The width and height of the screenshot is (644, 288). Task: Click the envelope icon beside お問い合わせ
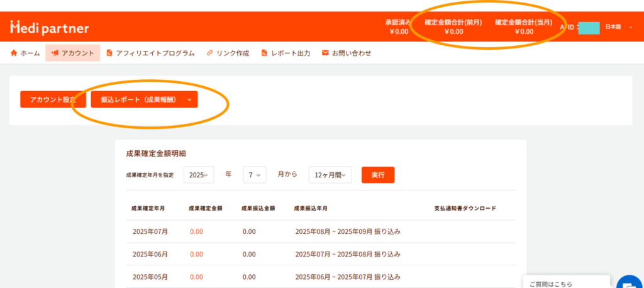click(325, 53)
